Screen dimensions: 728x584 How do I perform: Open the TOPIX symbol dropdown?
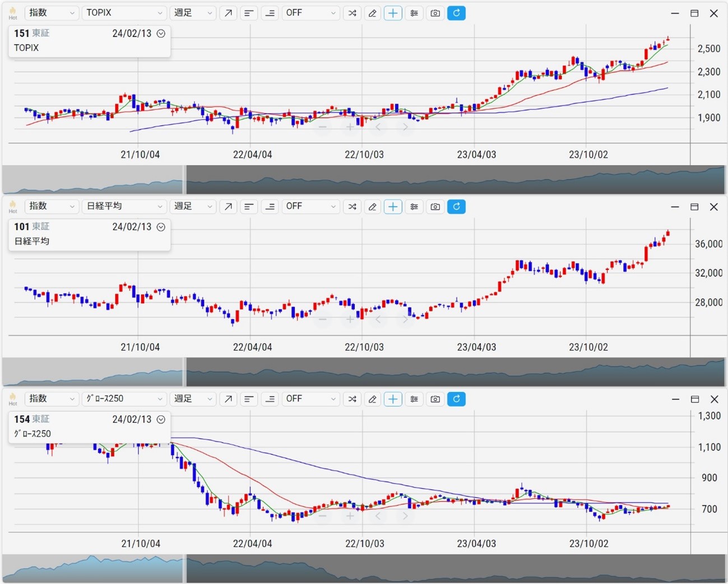[x=124, y=13]
